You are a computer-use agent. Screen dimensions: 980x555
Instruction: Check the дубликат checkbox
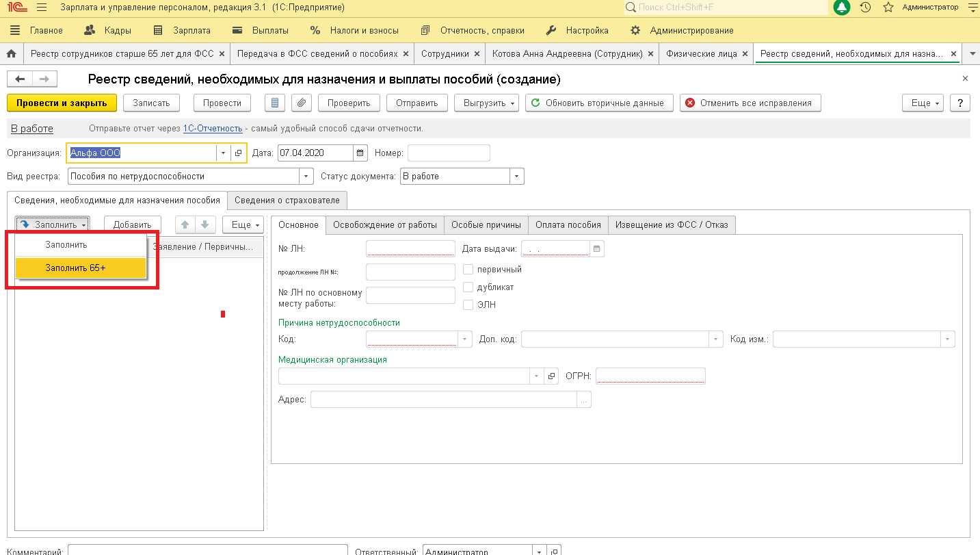pos(468,287)
